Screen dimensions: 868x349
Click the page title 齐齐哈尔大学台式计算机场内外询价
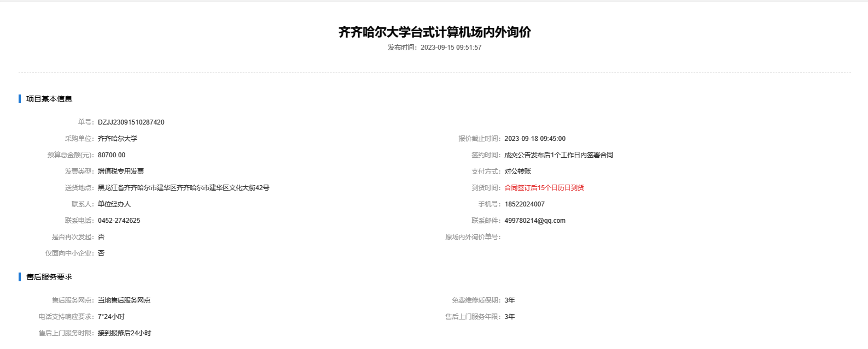[434, 32]
